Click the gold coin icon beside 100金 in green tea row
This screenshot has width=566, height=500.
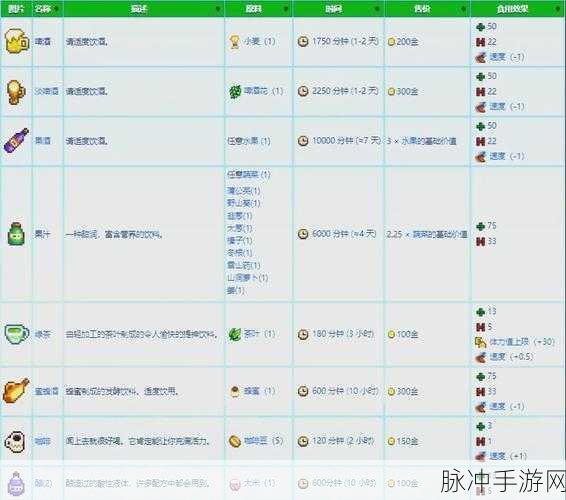tap(391, 335)
